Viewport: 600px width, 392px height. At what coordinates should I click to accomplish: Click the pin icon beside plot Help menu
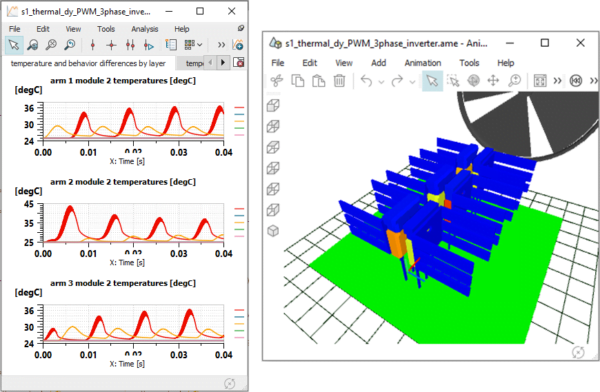[x=241, y=28]
